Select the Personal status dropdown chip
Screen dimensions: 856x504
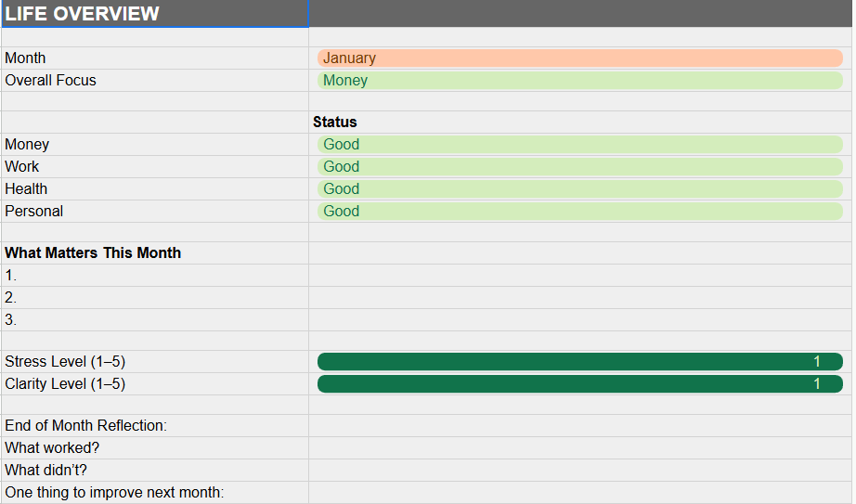[x=579, y=212]
